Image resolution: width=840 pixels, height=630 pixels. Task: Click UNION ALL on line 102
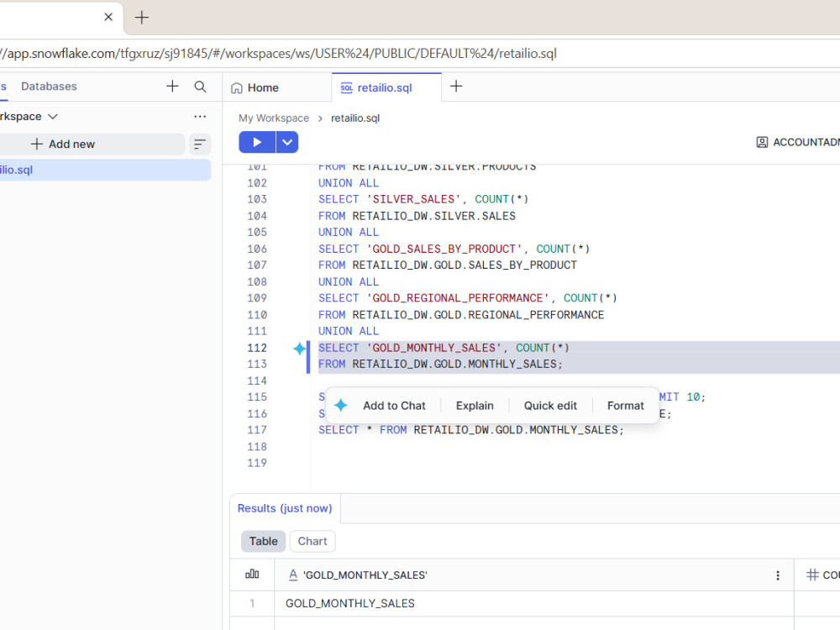click(349, 183)
